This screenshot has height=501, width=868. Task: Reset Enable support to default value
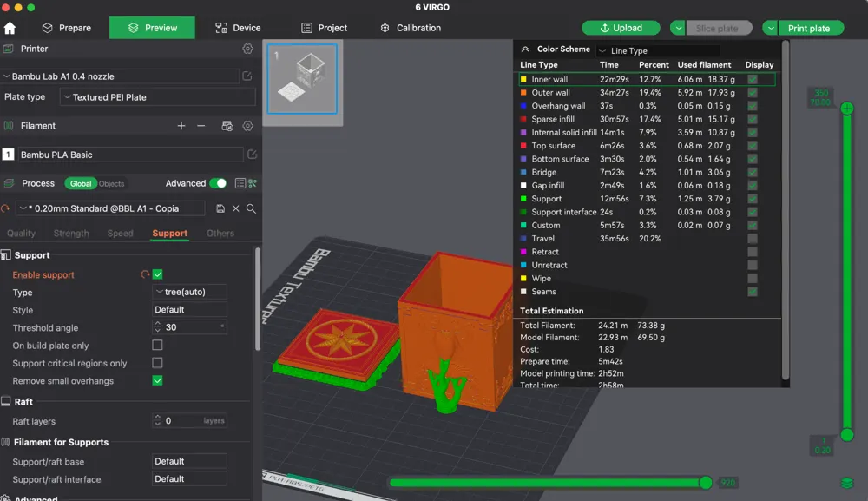click(x=144, y=274)
